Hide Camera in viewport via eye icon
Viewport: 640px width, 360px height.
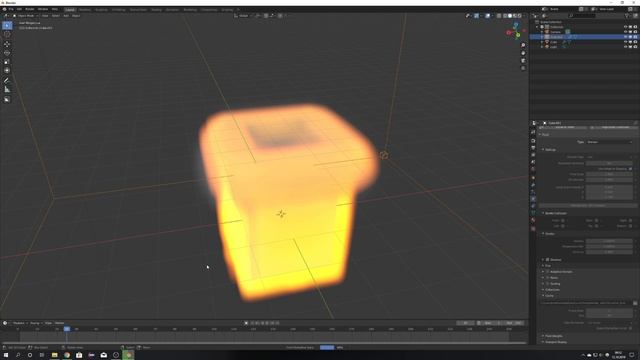625,32
